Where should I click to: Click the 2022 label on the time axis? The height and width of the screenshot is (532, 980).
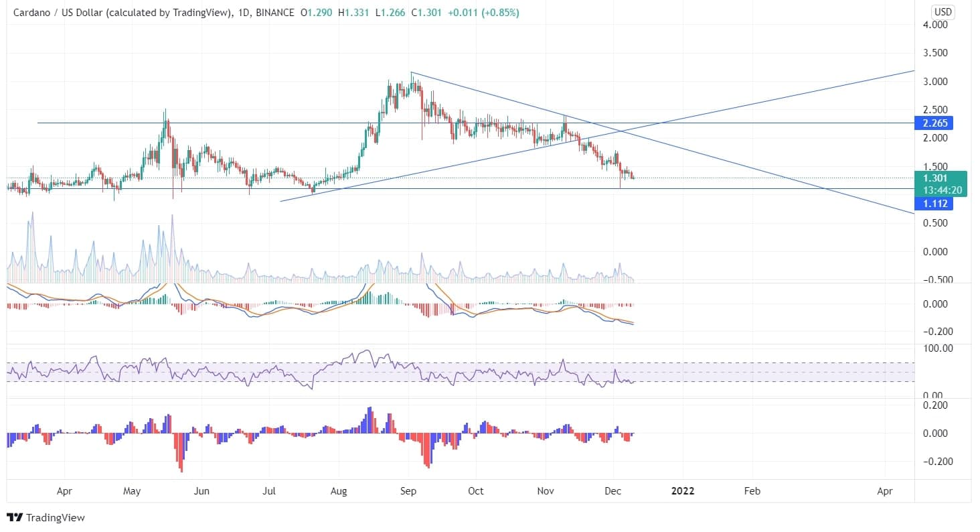[682, 491]
